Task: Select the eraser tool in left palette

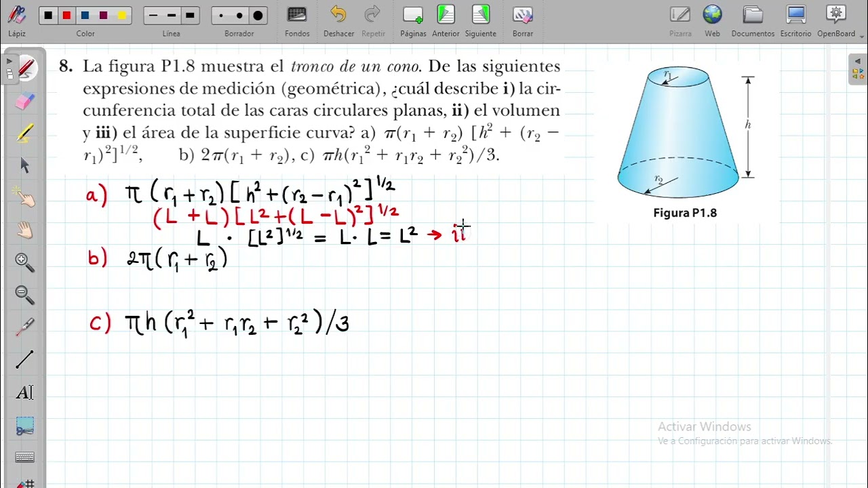Action: click(24, 101)
